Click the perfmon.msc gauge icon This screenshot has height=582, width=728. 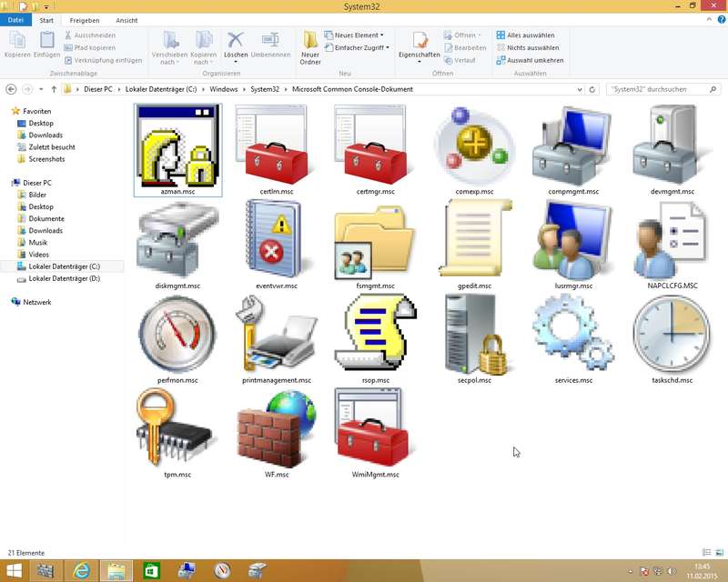(177, 334)
